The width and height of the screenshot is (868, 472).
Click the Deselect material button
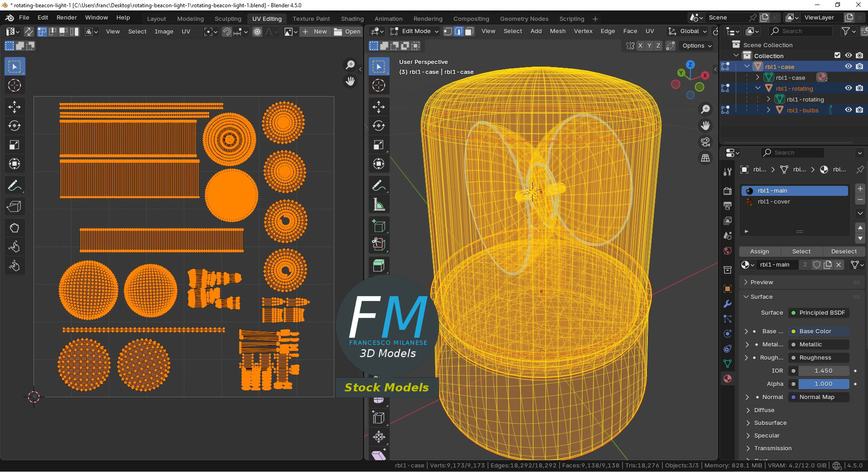(844, 252)
